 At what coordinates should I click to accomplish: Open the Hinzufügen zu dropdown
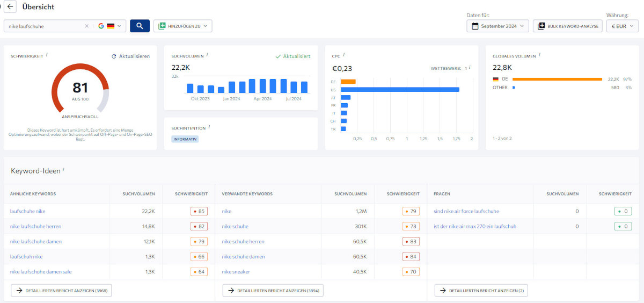click(182, 26)
